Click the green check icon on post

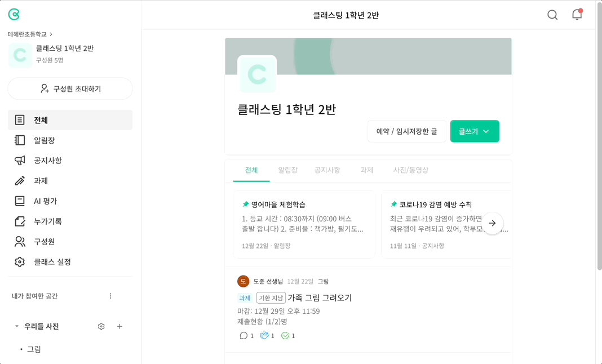tap(285, 336)
